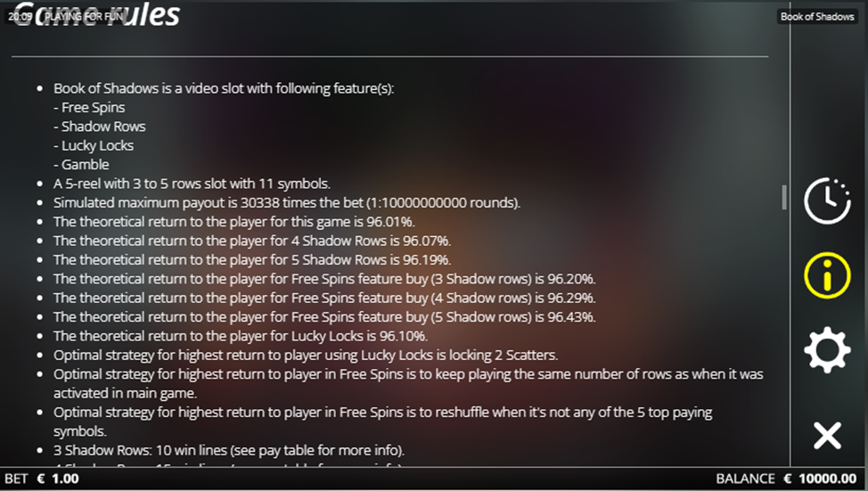Viewport: 868px width, 491px height.
Task: Click the 3 Shadow Rows win lines text
Action: click(x=229, y=450)
